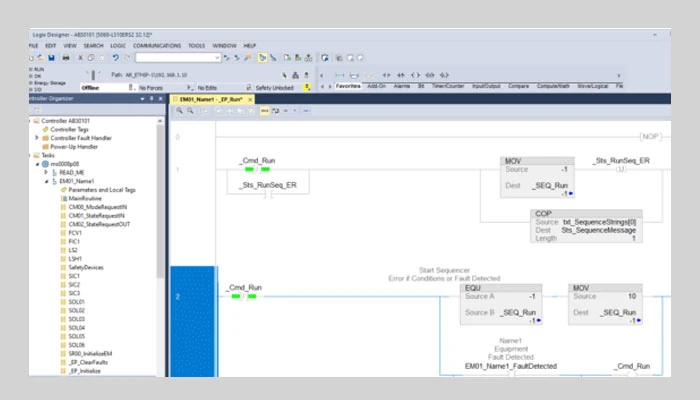
Task: Open the FILE menu
Action: (x=33, y=46)
